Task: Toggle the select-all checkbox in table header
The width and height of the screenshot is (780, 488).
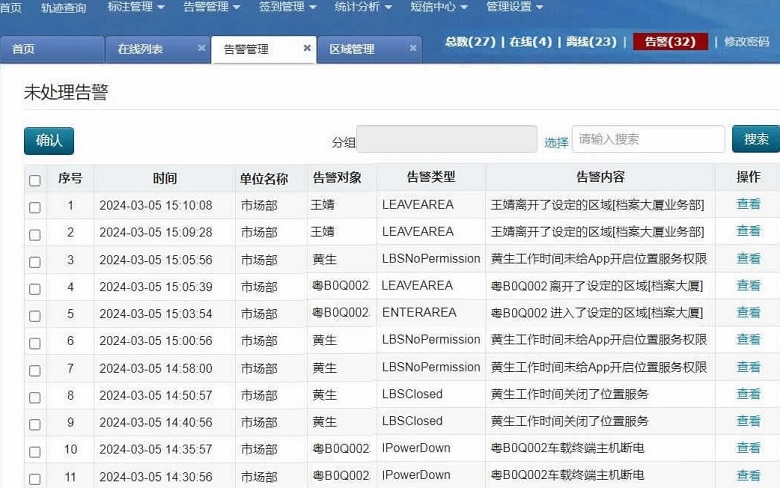Action: tap(35, 180)
